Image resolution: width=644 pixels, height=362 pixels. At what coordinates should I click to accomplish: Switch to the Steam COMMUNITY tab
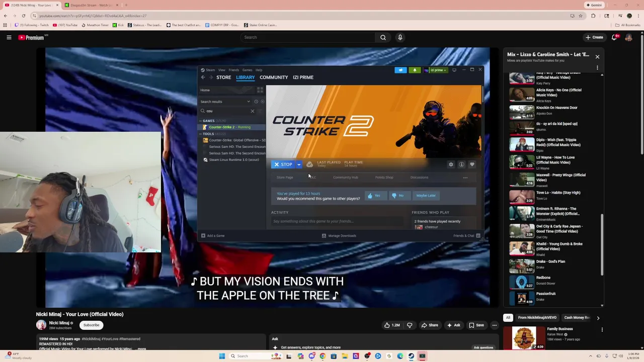274,77
